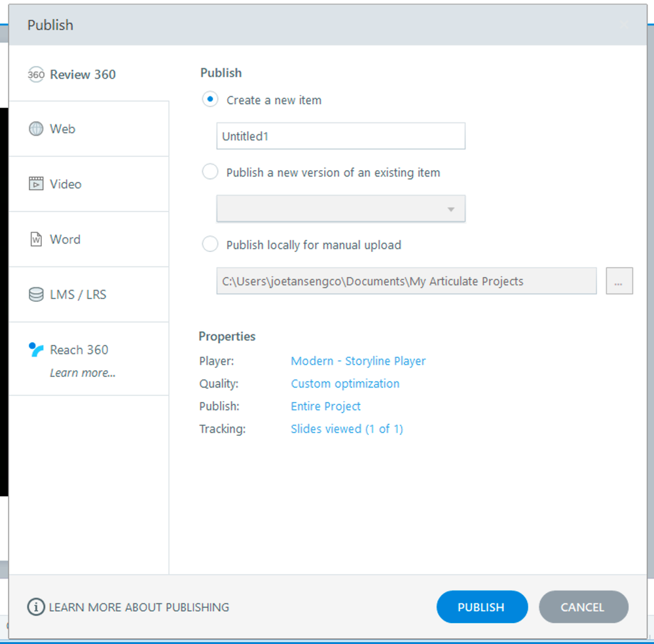Switch to the LMS / LRS tab
The image size is (654, 644).
[x=77, y=295]
